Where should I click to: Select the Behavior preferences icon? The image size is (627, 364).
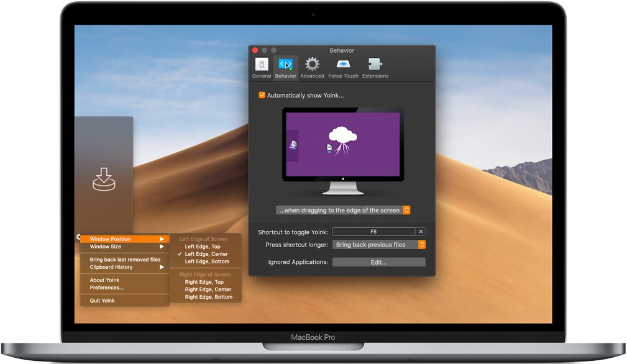[x=285, y=68]
